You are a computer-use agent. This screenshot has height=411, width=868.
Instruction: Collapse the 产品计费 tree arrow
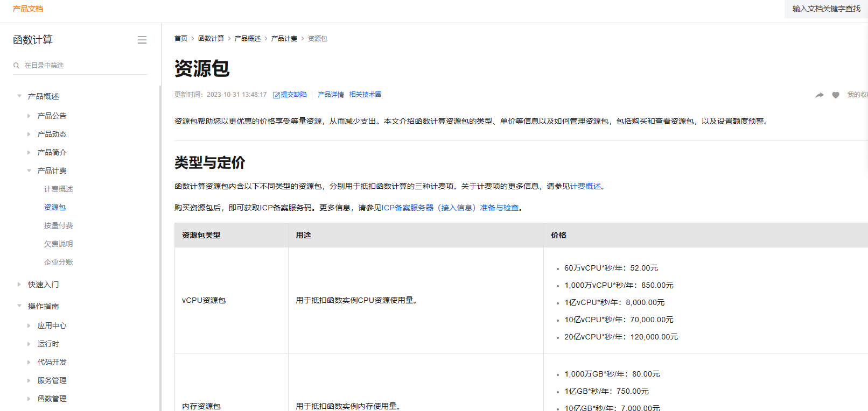(x=29, y=171)
